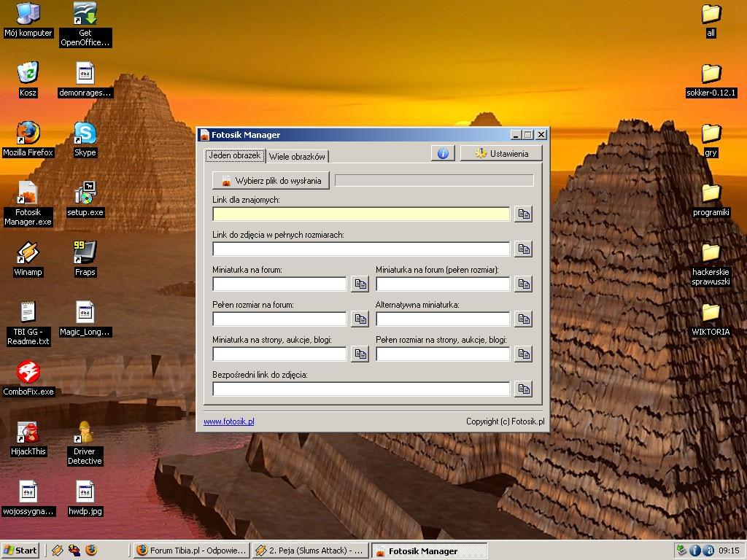Image resolution: width=747 pixels, height=560 pixels.
Task: Select the 'sokker-0.12.1' folder
Action: [x=711, y=79]
